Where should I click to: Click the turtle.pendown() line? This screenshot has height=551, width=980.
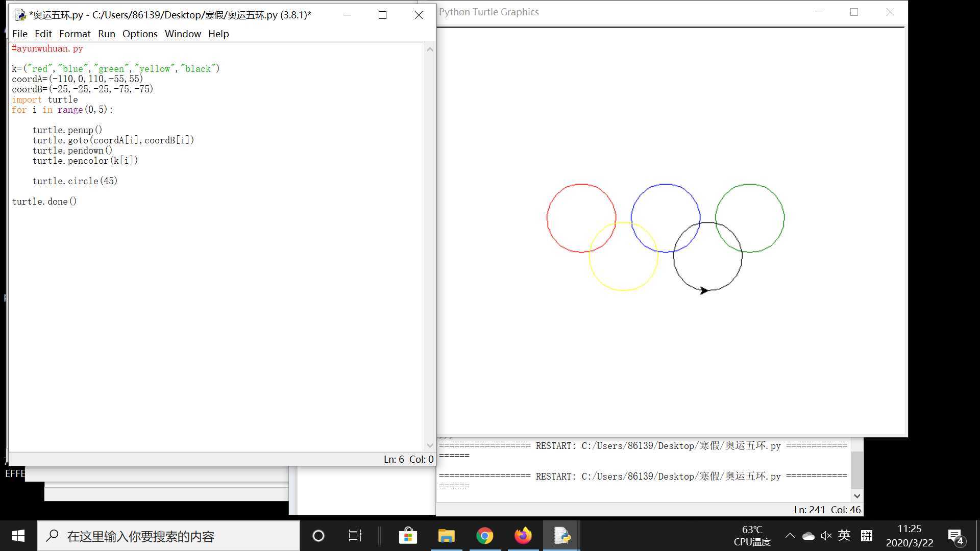pos(72,151)
